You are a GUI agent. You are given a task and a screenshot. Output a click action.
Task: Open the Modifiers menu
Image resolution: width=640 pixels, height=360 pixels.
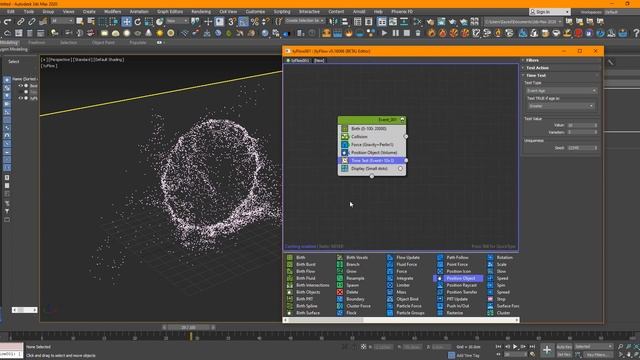coord(113,12)
